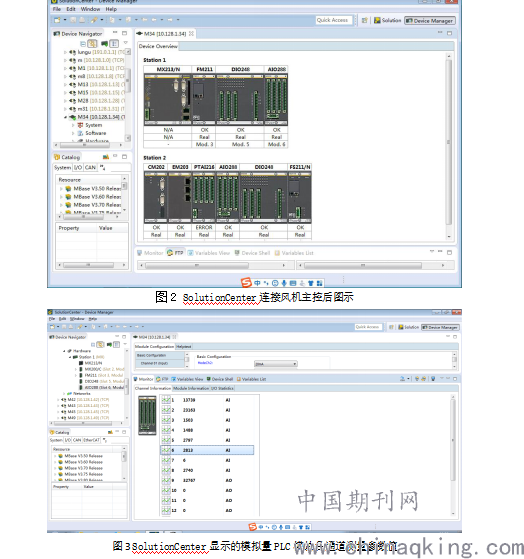Viewport: 524px width, 559px height.
Task: Open Window menu in Figure 2 window
Action: click(x=90, y=9)
